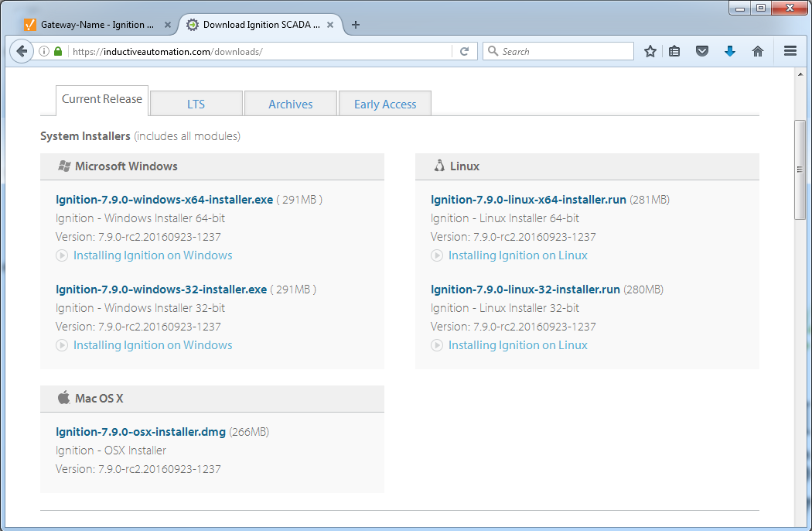The image size is (812, 531).
Task: Click the green padlock security icon
Action: click(x=58, y=51)
